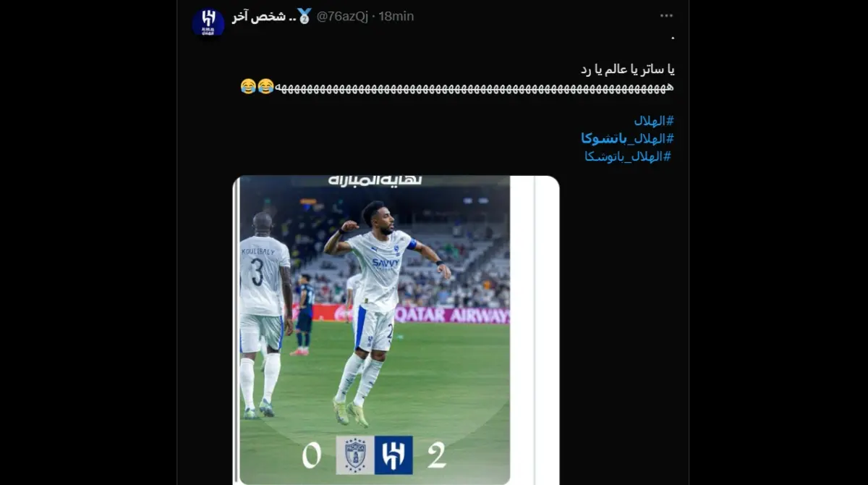Image resolution: width=868 pixels, height=485 pixels.
Task: Click the medal badge beside display name
Action: [x=305, y=16]
